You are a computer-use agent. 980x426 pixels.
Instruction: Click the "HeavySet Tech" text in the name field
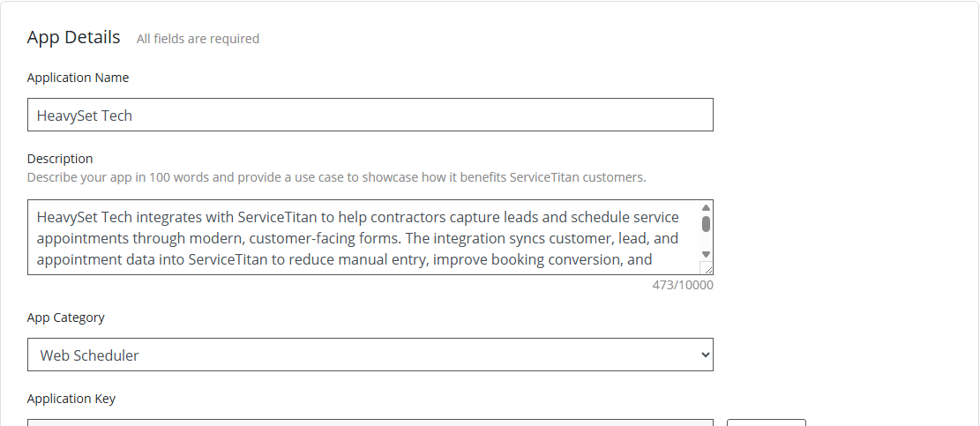click(x=85, y=116)
